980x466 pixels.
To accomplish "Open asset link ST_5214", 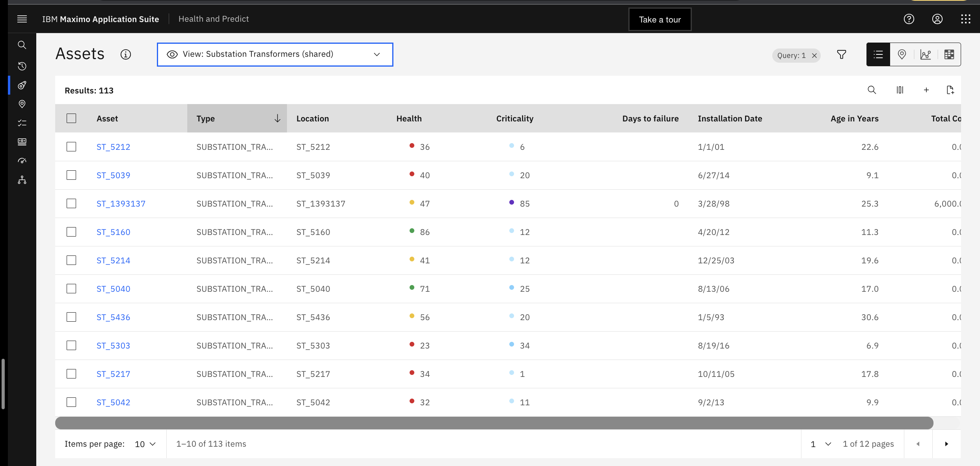I will point(113,260).
